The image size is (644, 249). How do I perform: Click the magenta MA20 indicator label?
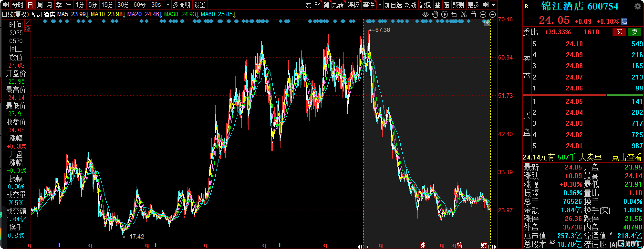coord(145,14)
